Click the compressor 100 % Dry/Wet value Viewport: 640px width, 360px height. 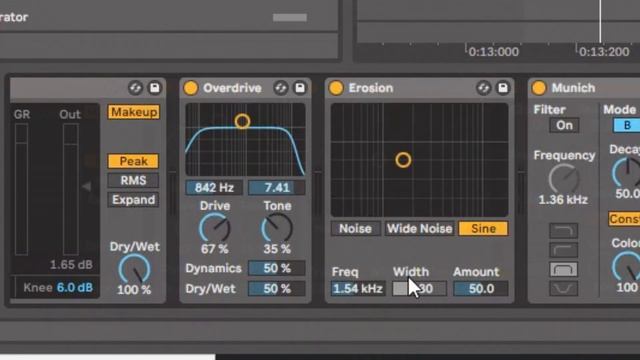[x=134, y=289]
